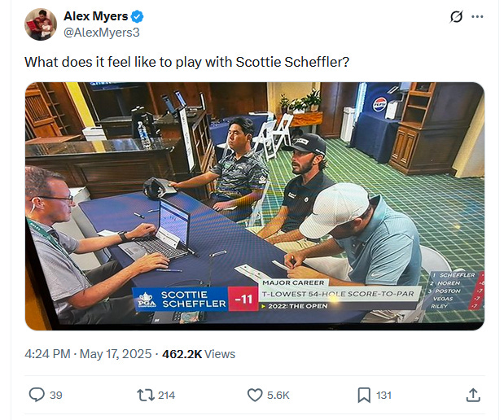Click the Scottie Scheffler scoreboard graphic in the photo

[196, 300]
